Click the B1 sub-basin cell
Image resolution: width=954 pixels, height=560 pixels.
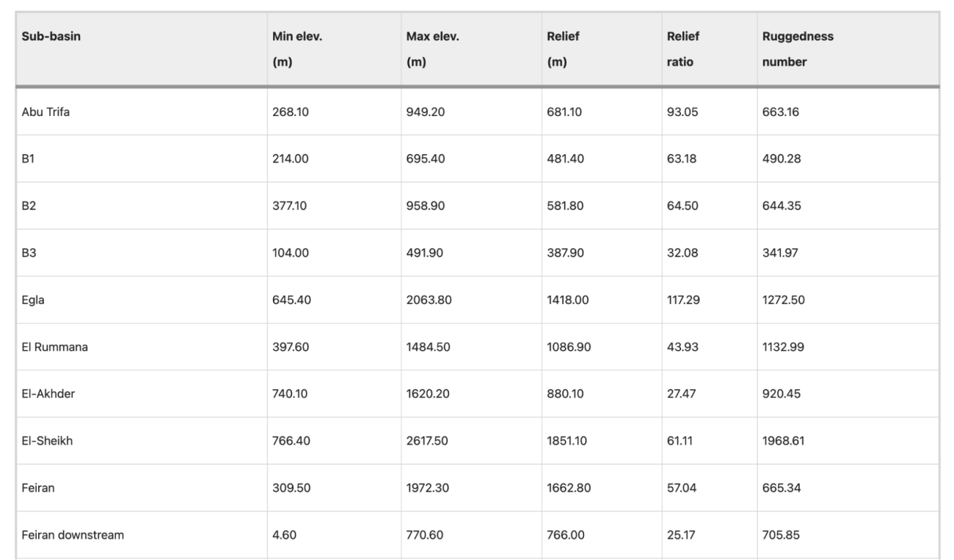point(29,159)
